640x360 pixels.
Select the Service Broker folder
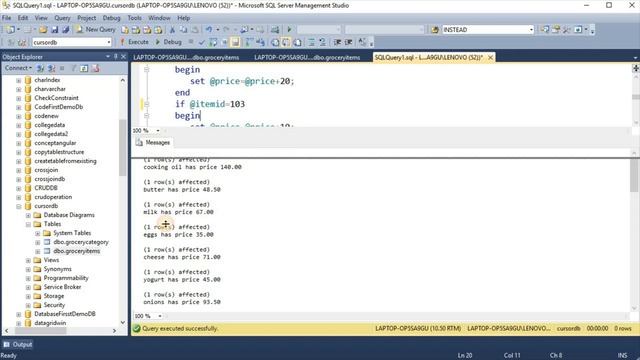pyautogui.click(x=62, y=287)
